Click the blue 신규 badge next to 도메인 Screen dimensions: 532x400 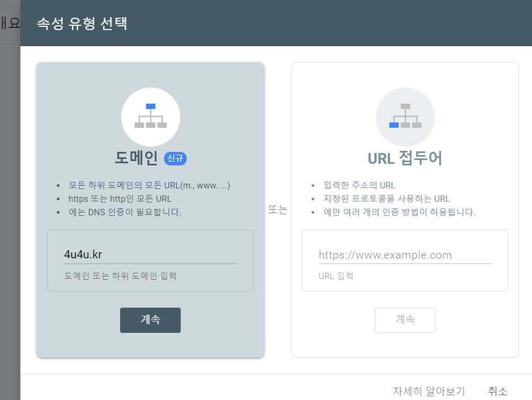[x=175, y=158]
